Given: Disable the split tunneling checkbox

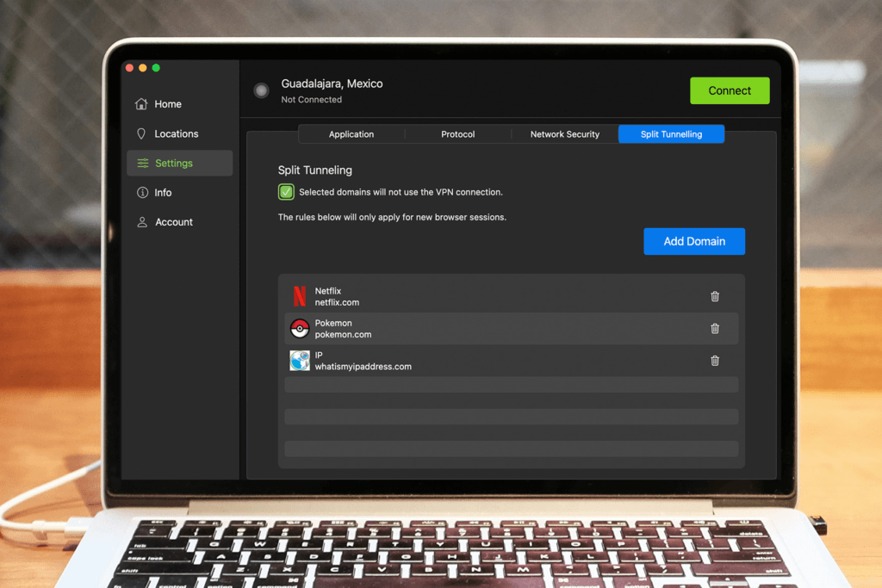Looking at the screenshot, I should (x=286, y=192).
